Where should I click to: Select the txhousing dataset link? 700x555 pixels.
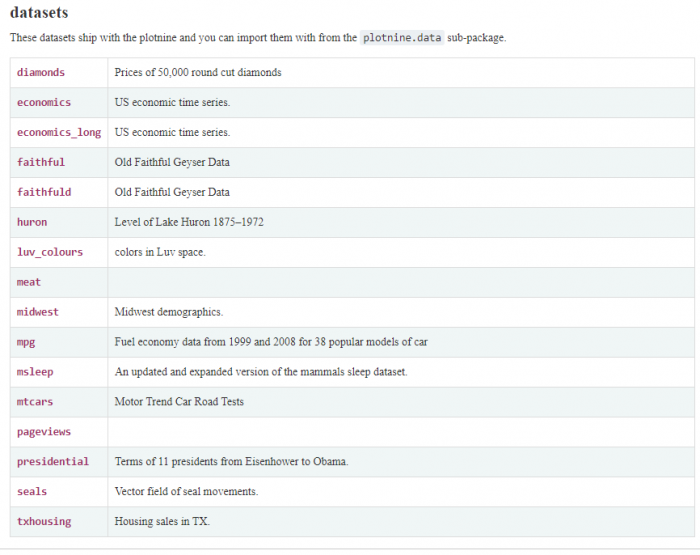pos(44,522)
